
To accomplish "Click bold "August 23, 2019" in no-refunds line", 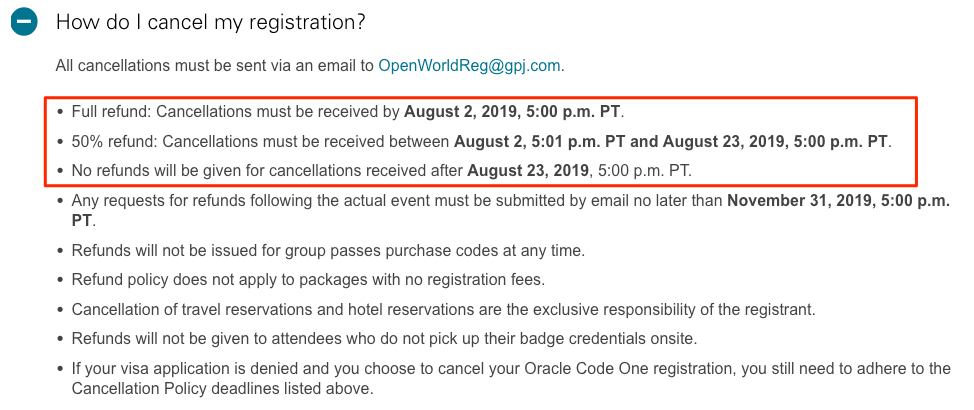I will point(528,171).
